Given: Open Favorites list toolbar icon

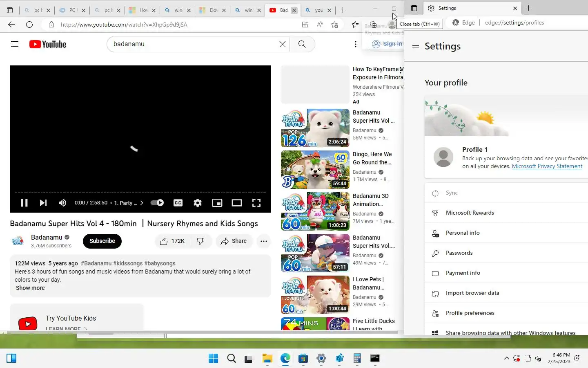Looking at the screenshot, I should pyautogui.click(x=355, y=25).
